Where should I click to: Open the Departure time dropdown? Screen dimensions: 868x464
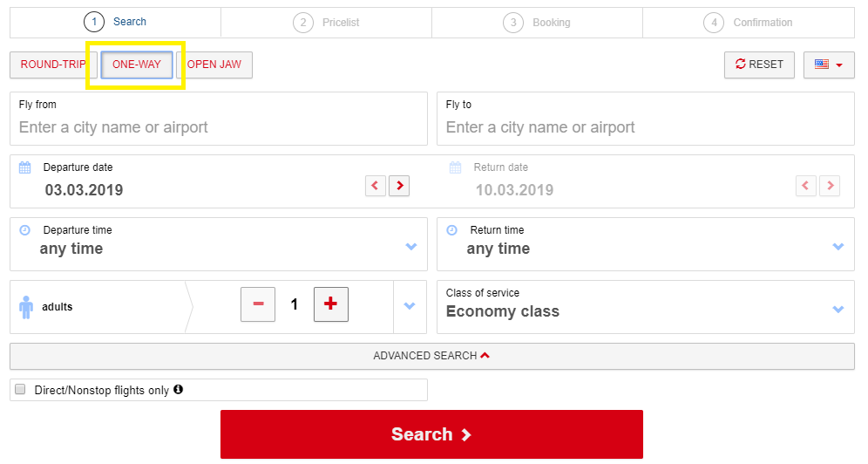pyautogui.click(x=219, y=244)
